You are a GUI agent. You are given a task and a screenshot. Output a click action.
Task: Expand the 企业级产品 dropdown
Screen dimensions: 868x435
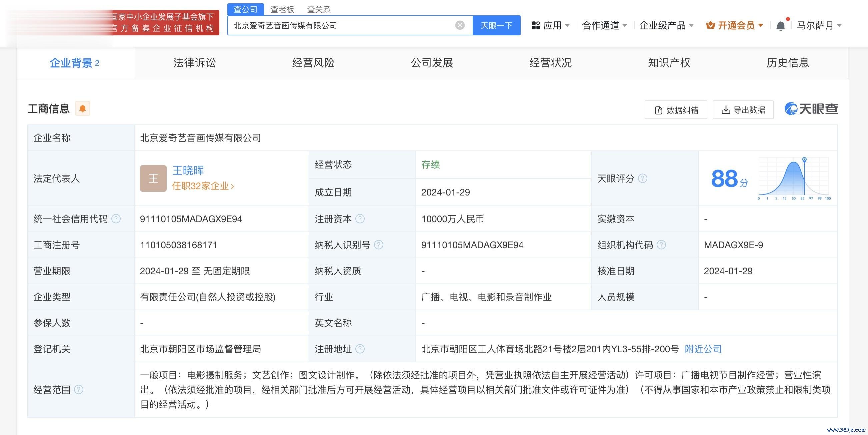tap(691, 25)
